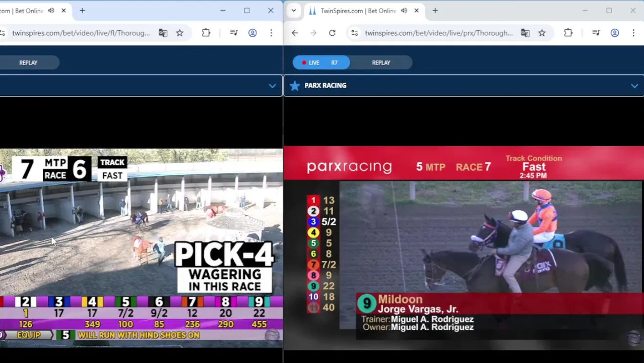Viewport: 644px width, 363px height.
Task: Translate this page in right window
Action: point(525,33)
